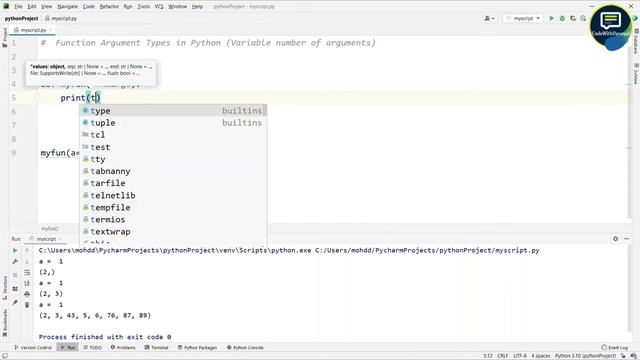Open the myscript run configuration dropdown

coord(523,18)
